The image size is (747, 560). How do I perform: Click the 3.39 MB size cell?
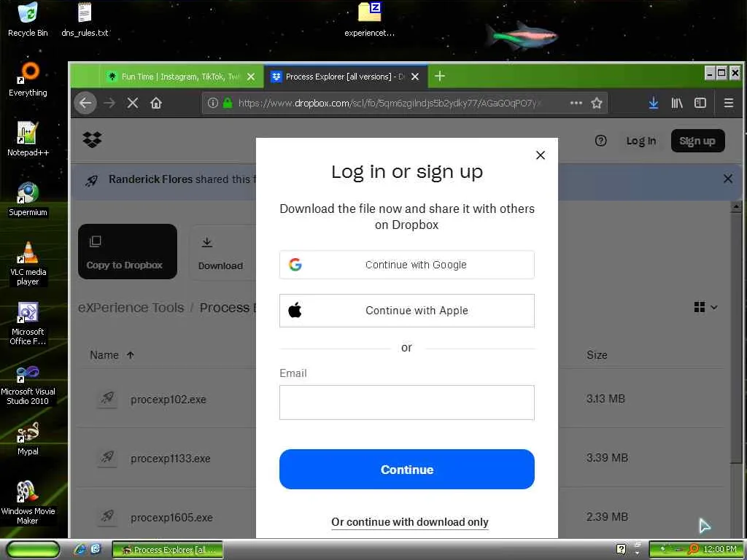(608, 458)
